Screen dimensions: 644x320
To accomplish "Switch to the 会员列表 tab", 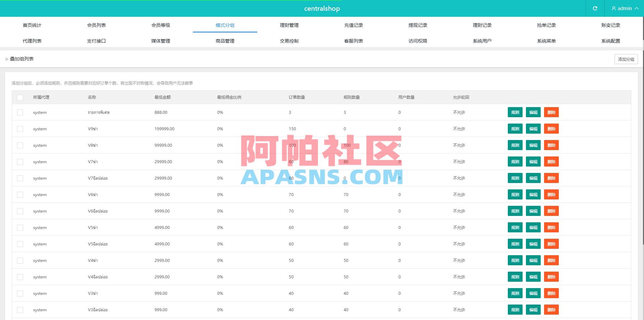I will [x=96, y=25].
